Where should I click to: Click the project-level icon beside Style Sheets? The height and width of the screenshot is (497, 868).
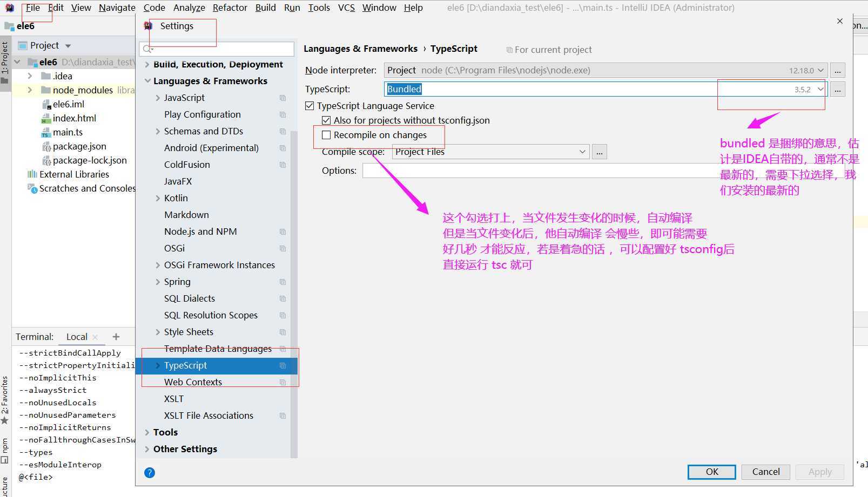(x=282, y=332)
